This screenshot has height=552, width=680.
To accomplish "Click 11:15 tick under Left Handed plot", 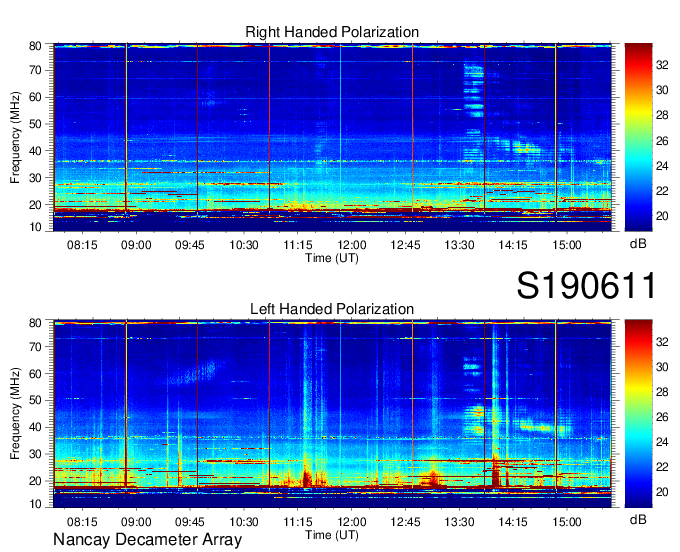I will point(298,522).
